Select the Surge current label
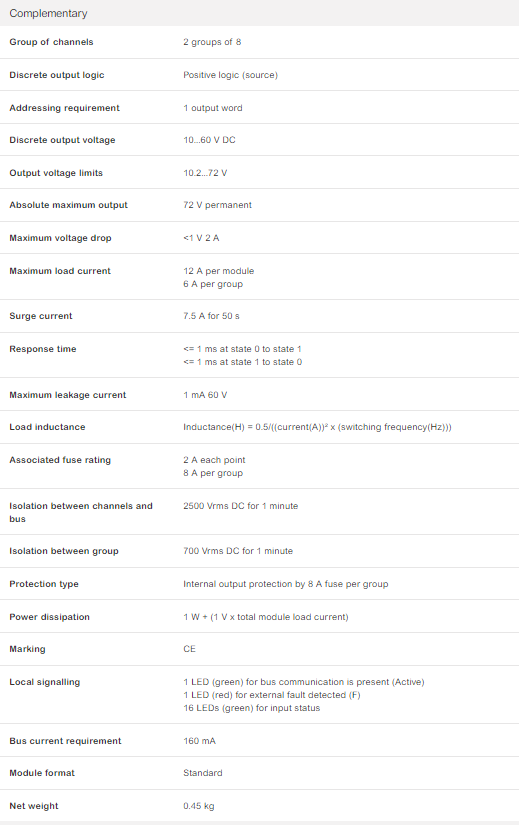The width and height of the screenshot is (519, 825). click(x=41, y=316)
